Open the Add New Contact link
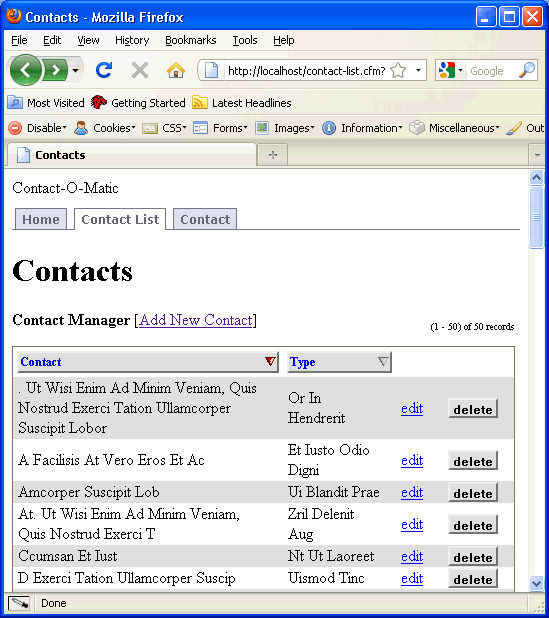Screen dimensions: 549x618 tap(196, 320)
